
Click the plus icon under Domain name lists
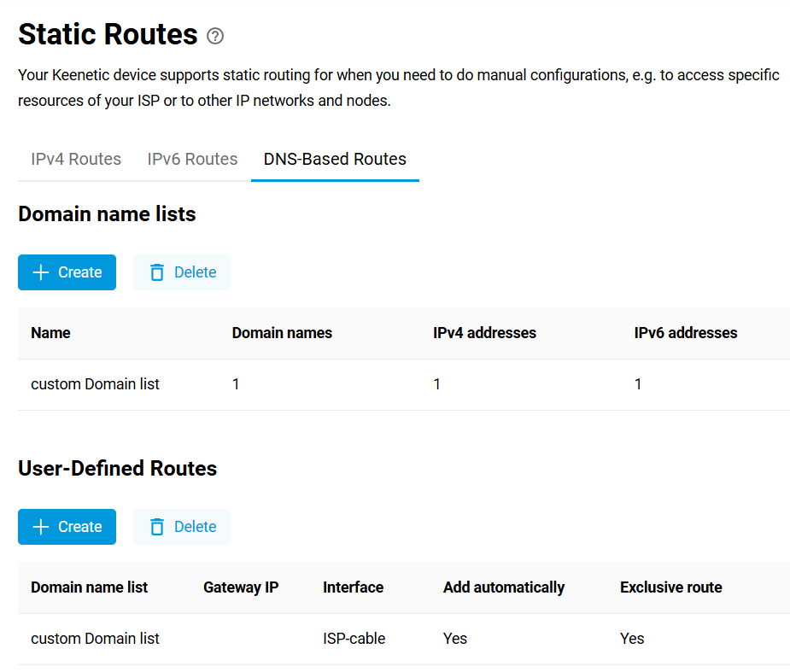[x=41, y=272]
